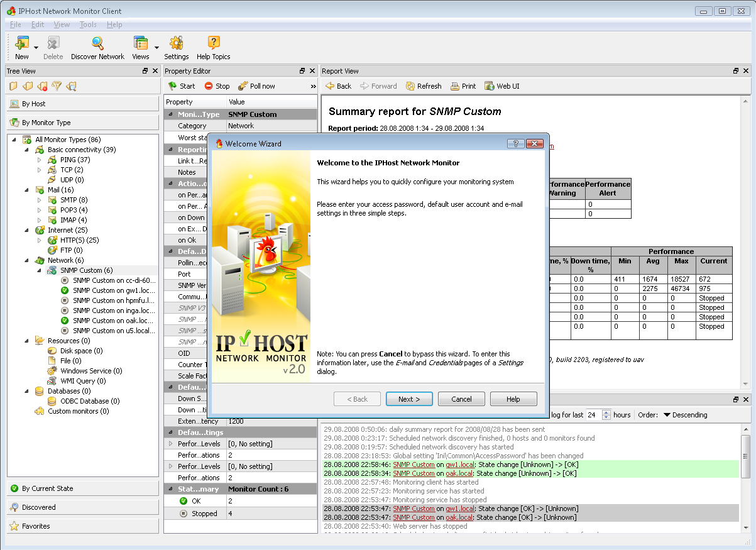Float the Report View panel
The image size is (756, 550).
click(x=736, y=71)
